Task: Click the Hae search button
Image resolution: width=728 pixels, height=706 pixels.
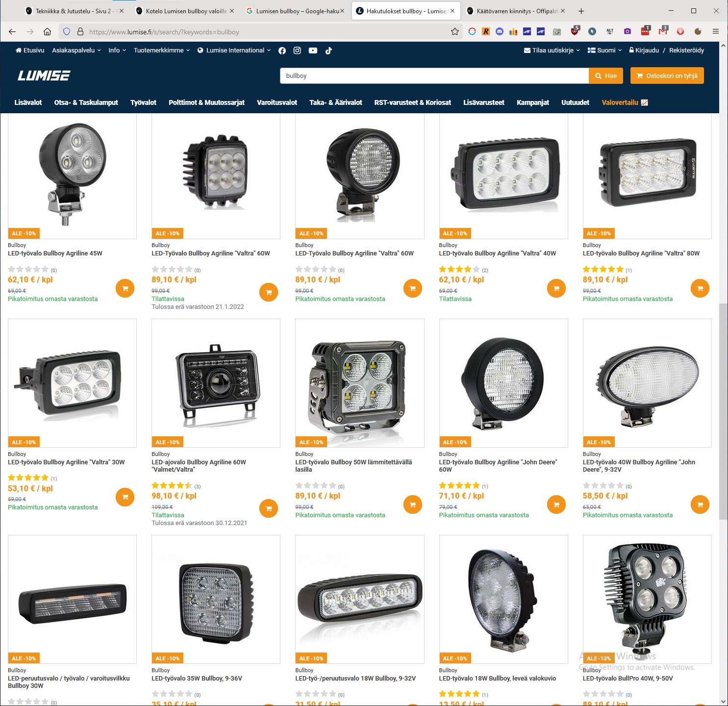Action: point(606,76)
